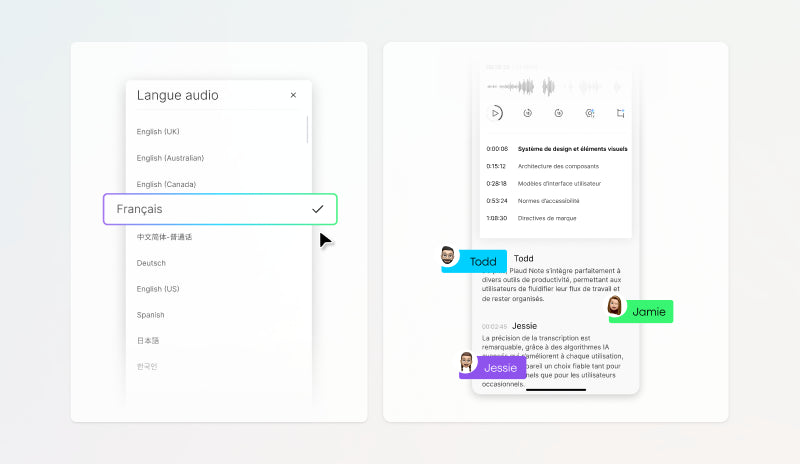
Task: Click Jamie's avatar icon
Action: pos(616,306)
